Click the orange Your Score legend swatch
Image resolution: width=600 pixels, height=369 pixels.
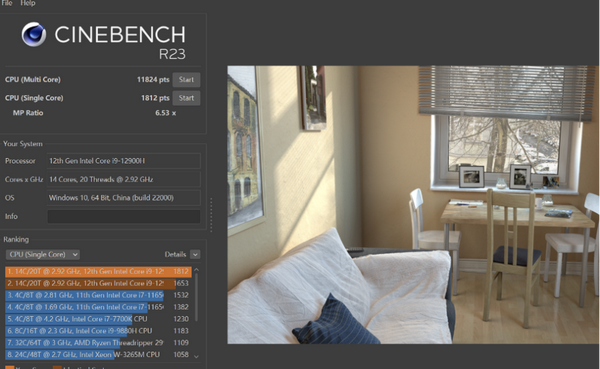[x=10, y=367]
